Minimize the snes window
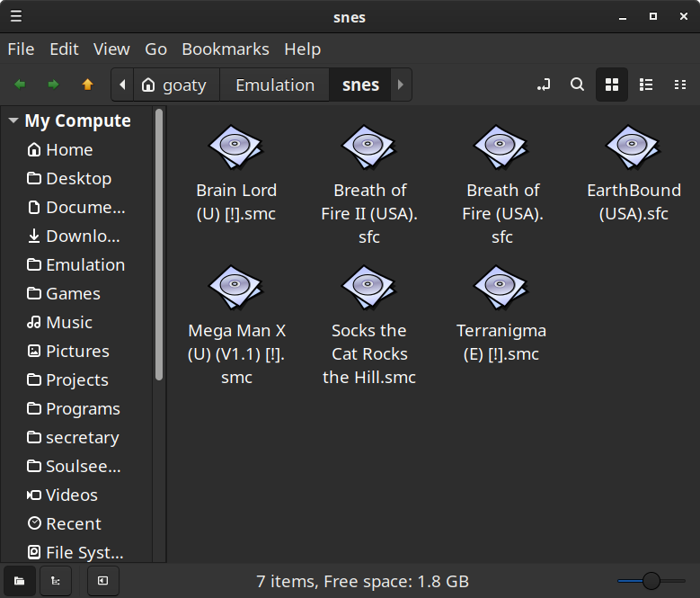This screenshot has width=700, height=598. tap(623, 17)
